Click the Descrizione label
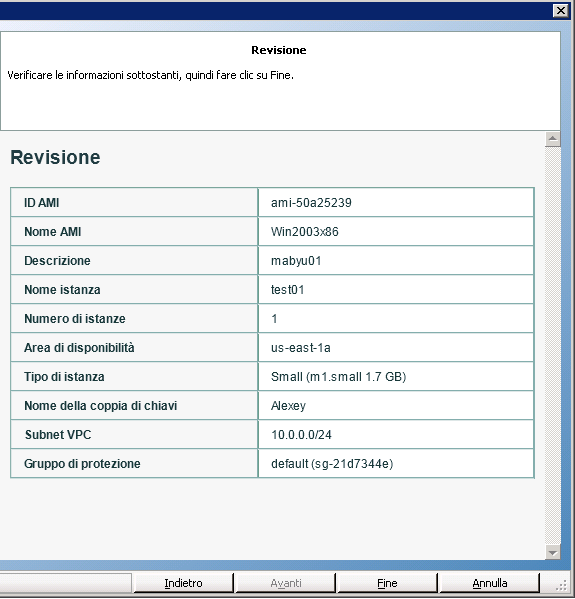 [x=57, y=261]
